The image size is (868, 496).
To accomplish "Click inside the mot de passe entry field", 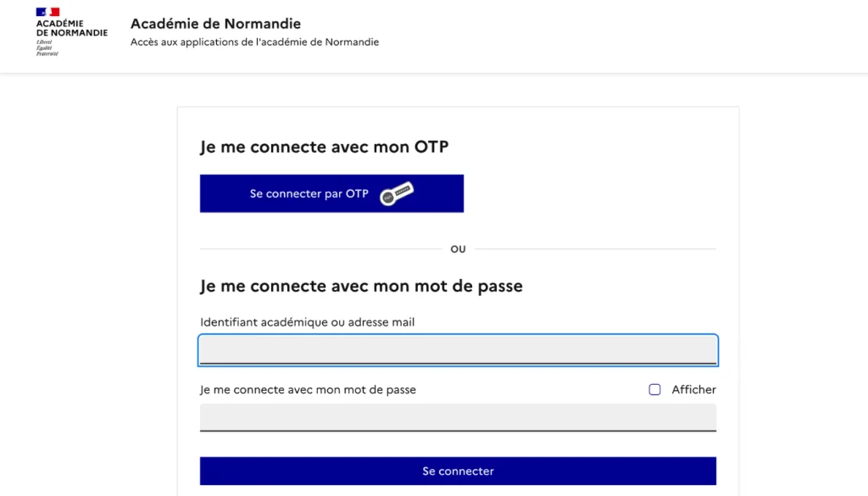I will tap(458, 417).
